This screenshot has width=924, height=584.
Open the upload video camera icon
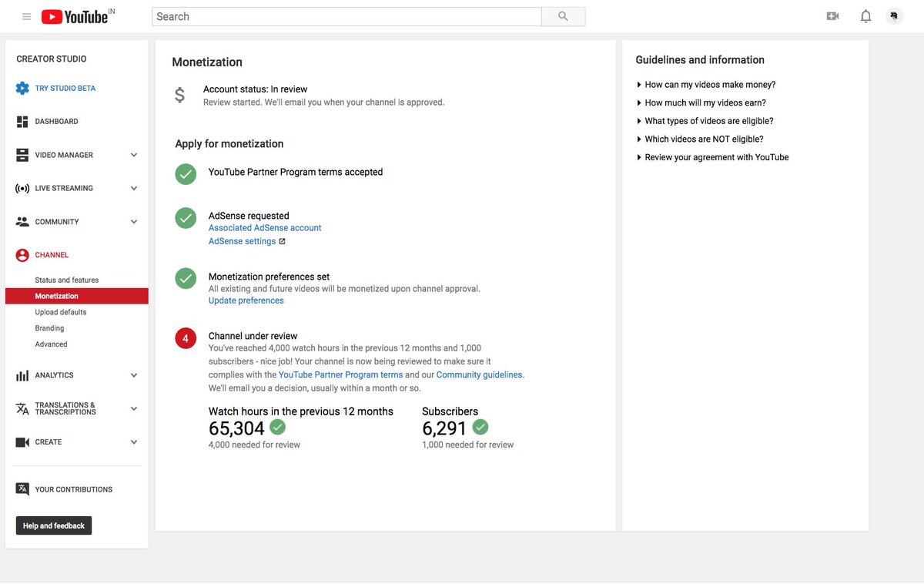(x=832, y=16)
